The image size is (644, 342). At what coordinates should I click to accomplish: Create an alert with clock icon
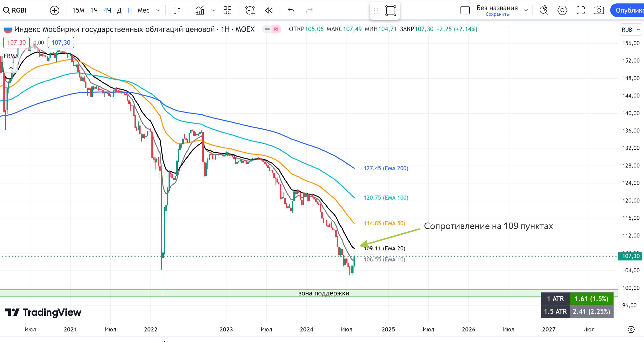click(250, 10)
